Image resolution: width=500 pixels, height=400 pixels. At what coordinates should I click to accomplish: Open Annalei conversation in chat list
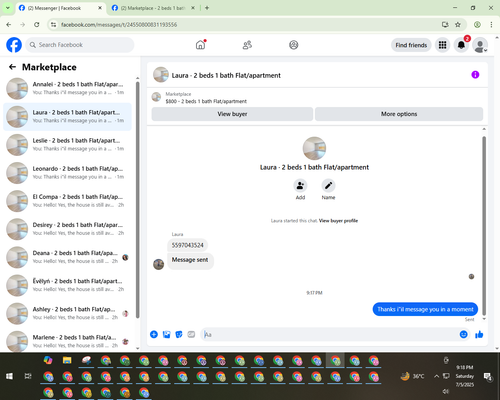click(x=67, y=88)
